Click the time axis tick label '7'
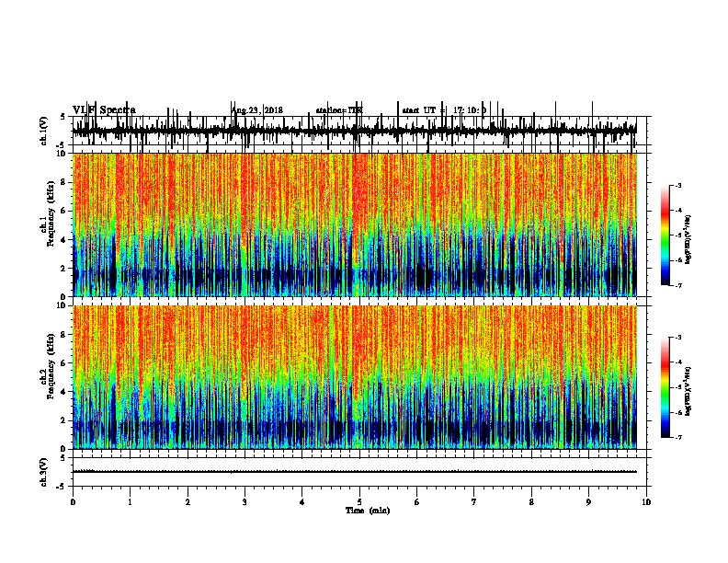Viewport: 728px width, 563px height. point(474,502)
